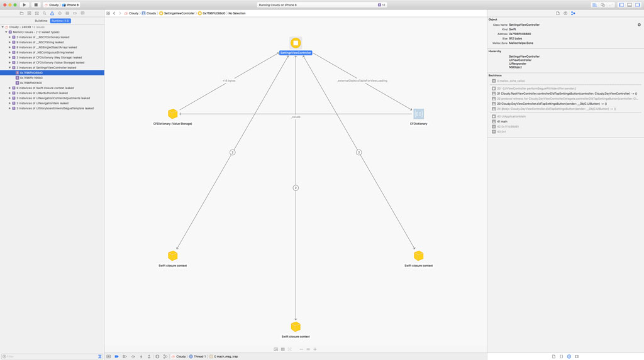Click the CFDictionary (Value Storage) graph node
Viewport: 644px width, 360px height.
(x=173, y=114)
